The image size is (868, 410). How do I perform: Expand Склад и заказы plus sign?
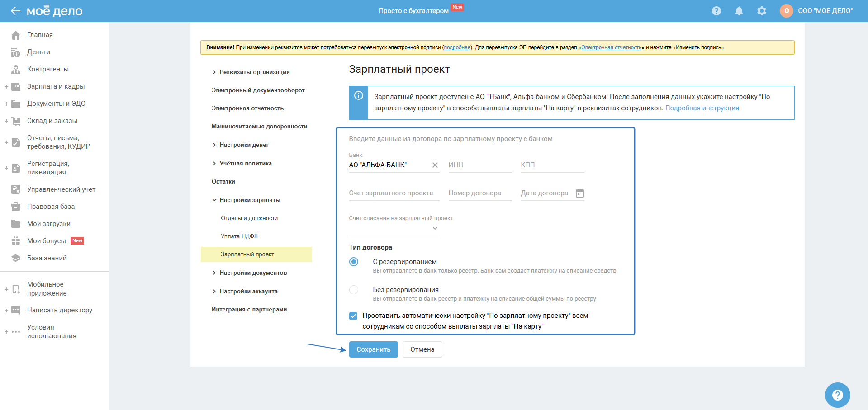coord(6,121)
